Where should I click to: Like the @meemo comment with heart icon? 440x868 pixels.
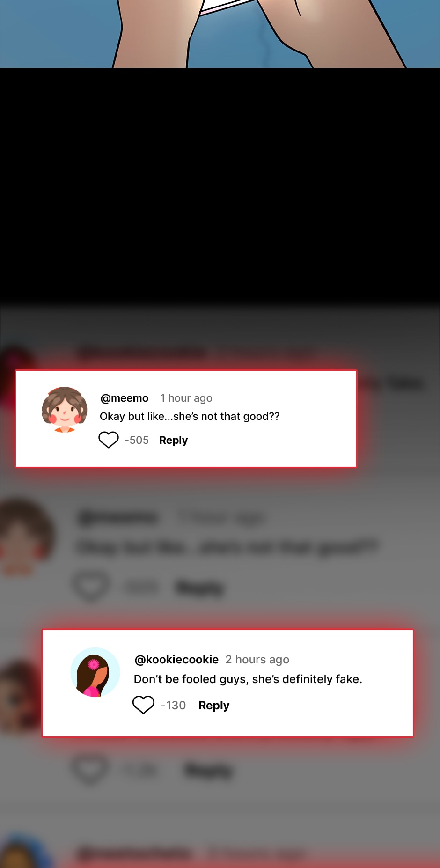[x=108, y=440]
